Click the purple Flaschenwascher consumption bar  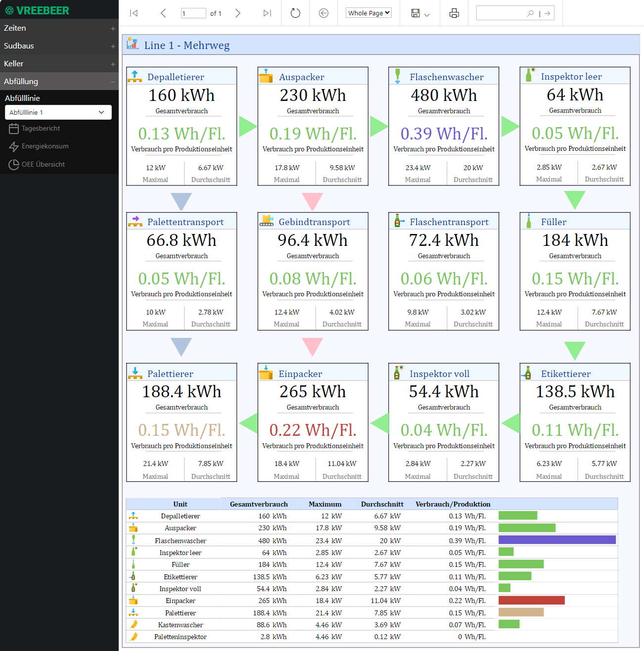[557, 540]
